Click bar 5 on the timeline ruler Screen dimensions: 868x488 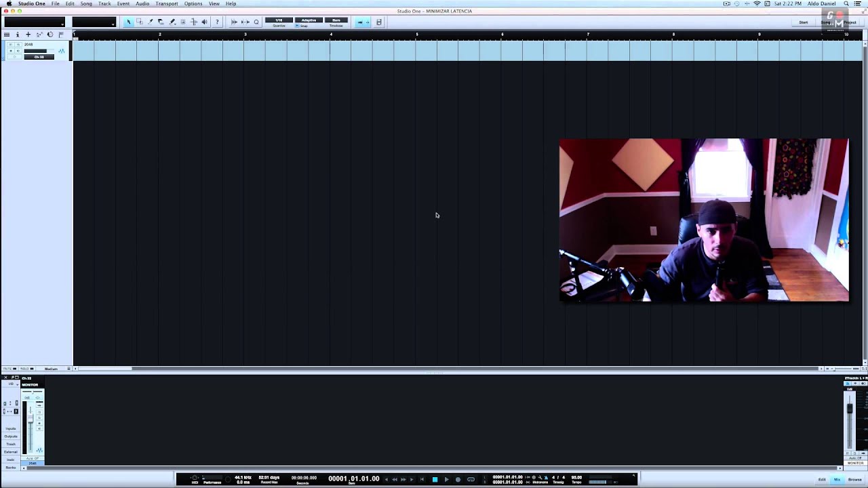417,34
